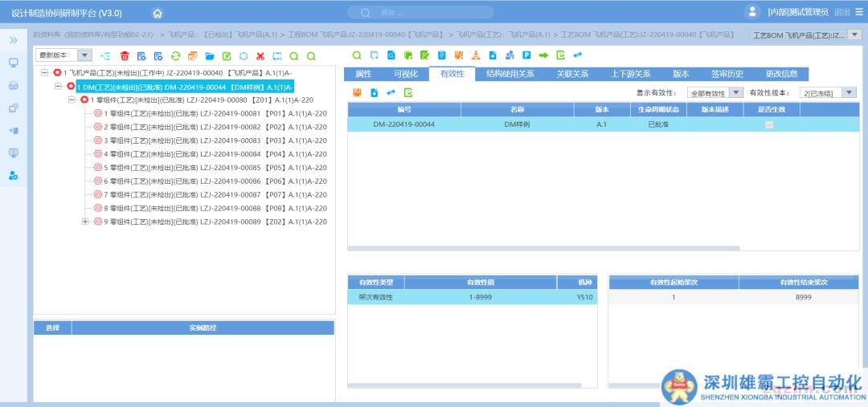868x407 pixels.
Task: Click the user settings icon in left sidebar
Action: [13, 176]
